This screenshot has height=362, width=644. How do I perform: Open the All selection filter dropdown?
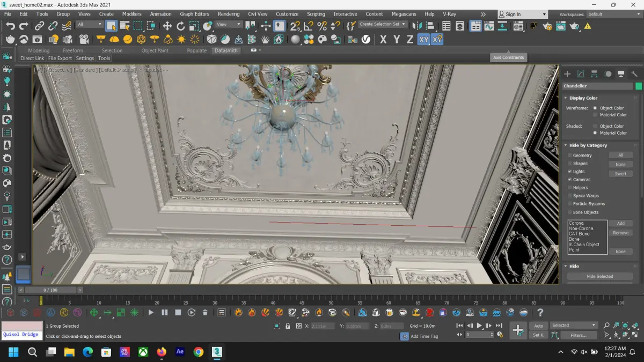(90, 24)
